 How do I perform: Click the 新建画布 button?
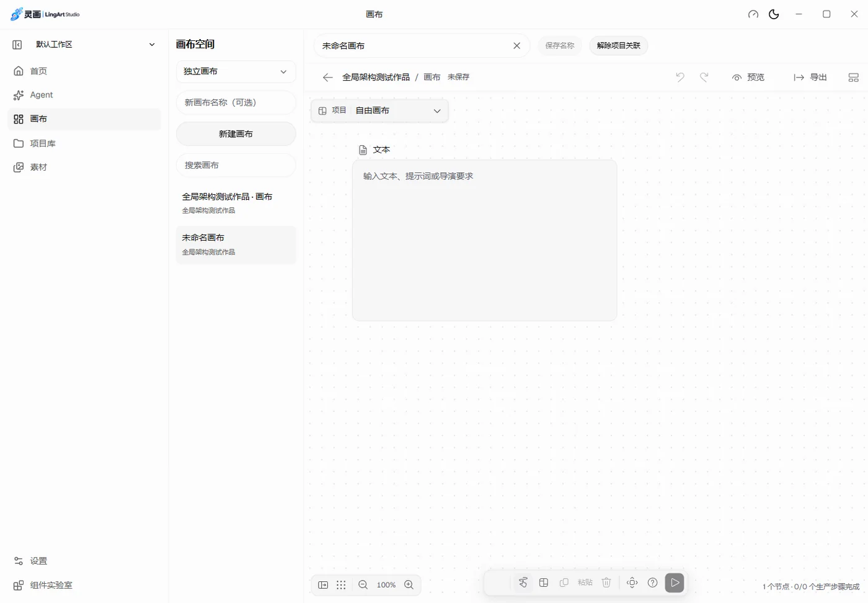click(236, 134)
